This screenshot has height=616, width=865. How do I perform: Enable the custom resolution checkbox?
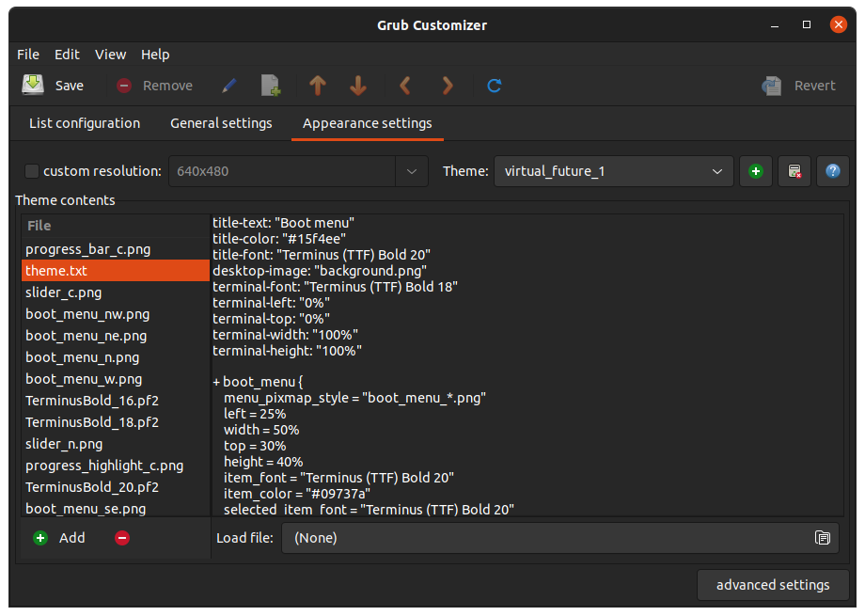pyautogui.click(x=32, y=171)
